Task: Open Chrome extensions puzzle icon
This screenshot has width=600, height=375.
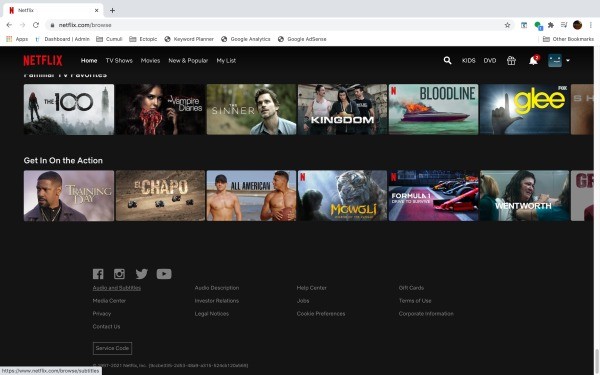Action: [551, 25]
